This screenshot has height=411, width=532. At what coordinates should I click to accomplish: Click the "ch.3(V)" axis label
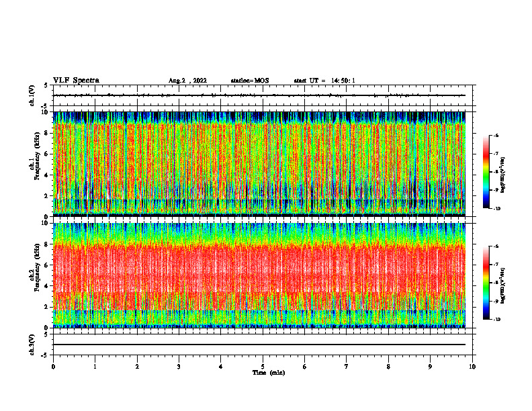pyautogui.click(x=32, y=345)
